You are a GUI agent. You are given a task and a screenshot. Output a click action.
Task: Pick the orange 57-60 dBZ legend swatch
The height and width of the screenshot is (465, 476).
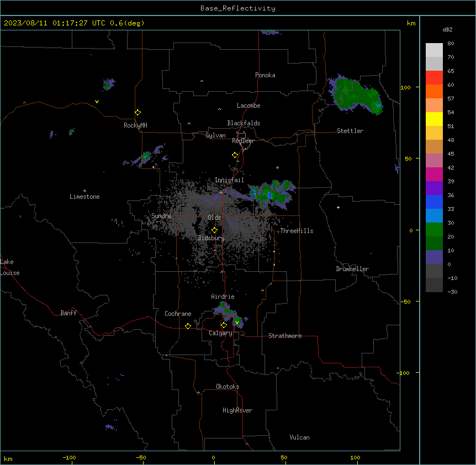tap(434, 91)
